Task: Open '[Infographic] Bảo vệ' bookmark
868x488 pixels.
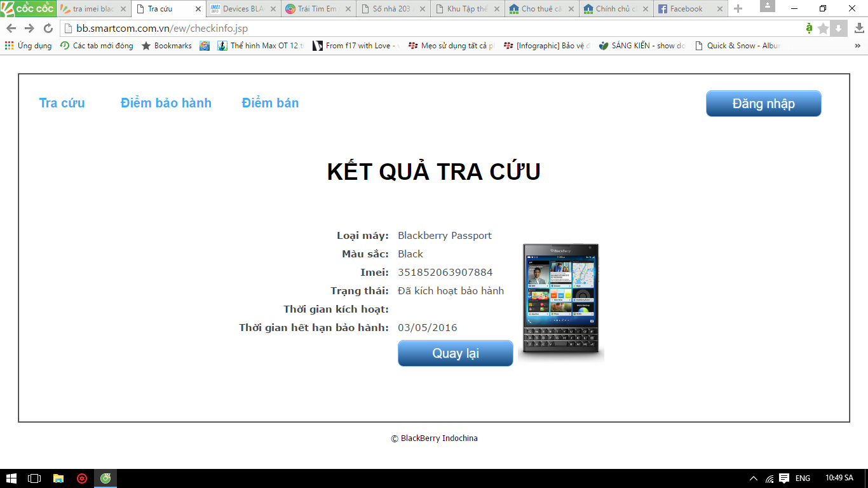Action: [547, 46]
